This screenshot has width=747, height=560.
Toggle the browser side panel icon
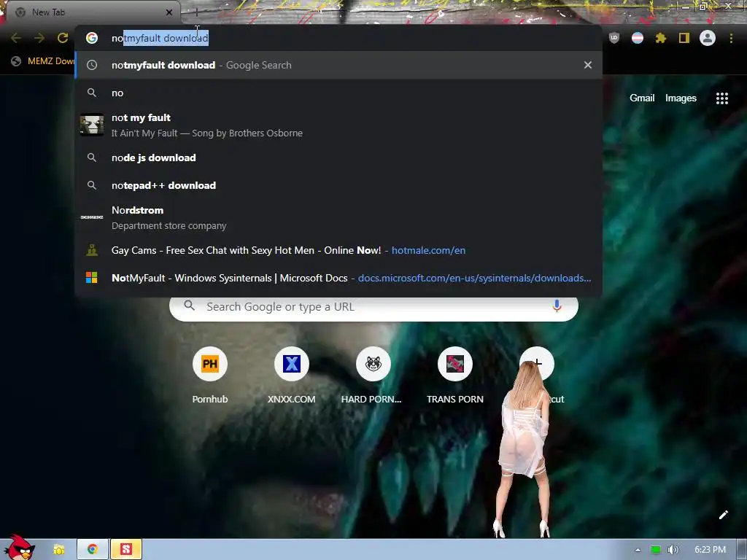(684, 38)
